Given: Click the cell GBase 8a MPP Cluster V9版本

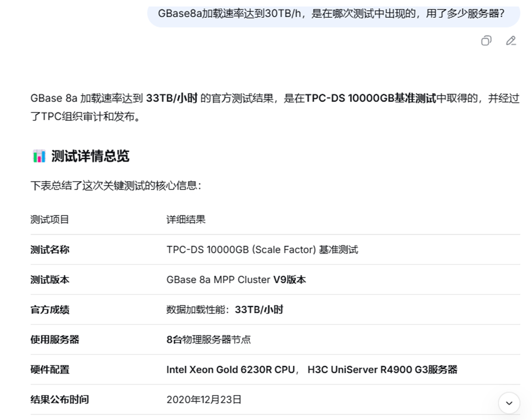Looking at the screenshot, I should pos(236,280).
